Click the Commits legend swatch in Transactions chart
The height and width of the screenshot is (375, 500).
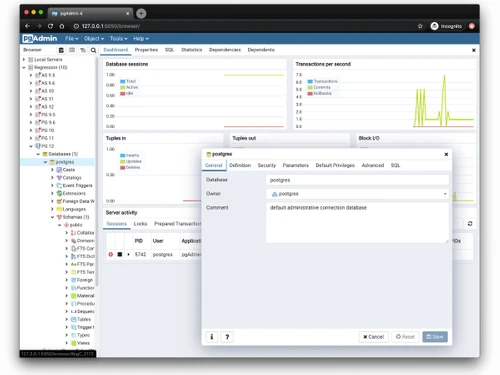310,87
